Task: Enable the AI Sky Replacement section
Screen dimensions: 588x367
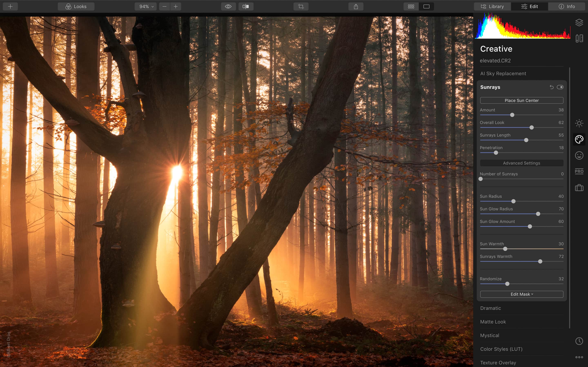Action: pyautogui.click(x=503, y=74)
